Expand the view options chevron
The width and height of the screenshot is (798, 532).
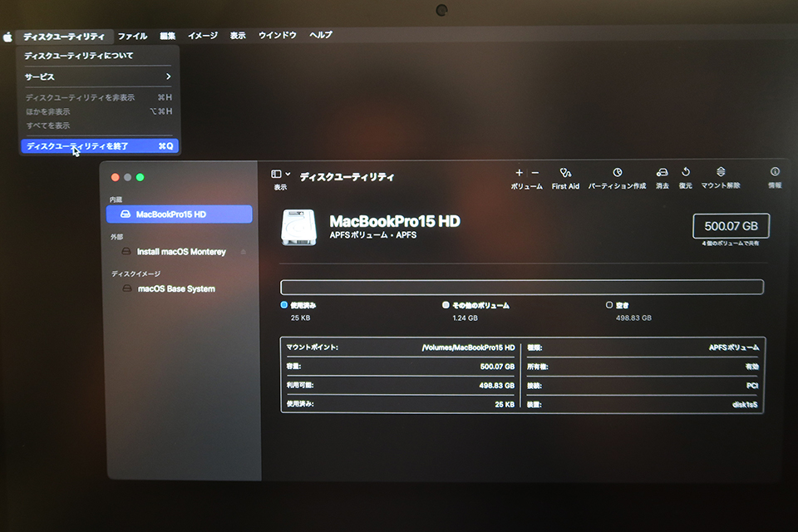288,174
